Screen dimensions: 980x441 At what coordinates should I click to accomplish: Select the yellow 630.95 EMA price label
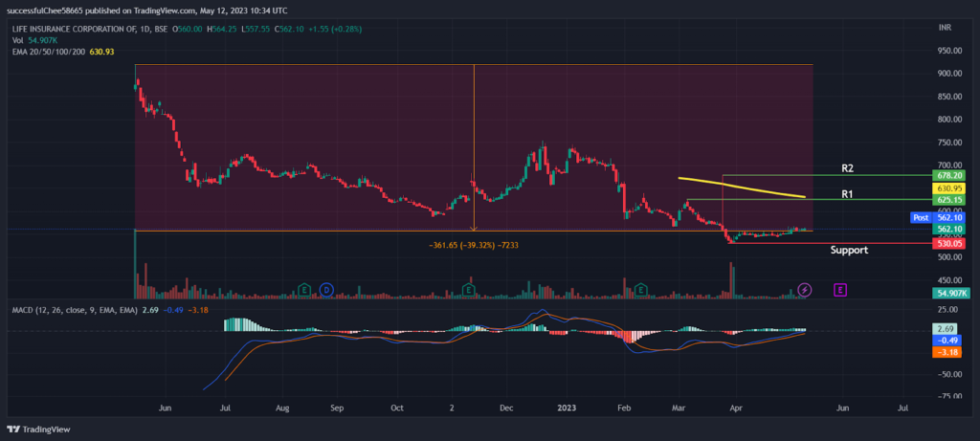[948, 188]
